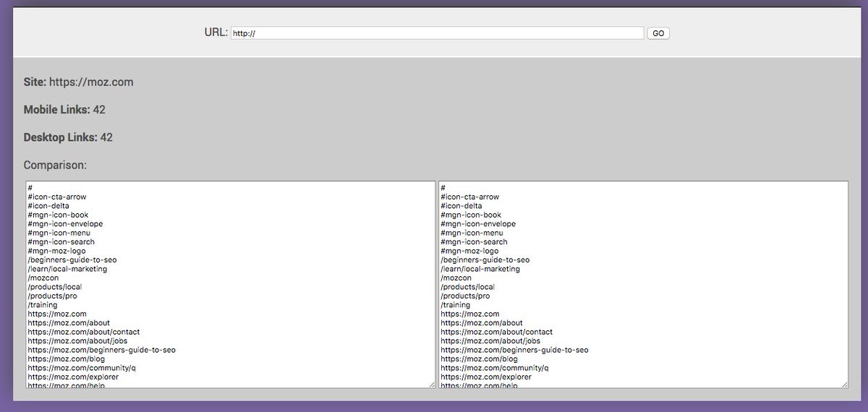Click #mgn-icon-menu in left list
This screenshot has width=868, height=412.
(x=59, y=233)
